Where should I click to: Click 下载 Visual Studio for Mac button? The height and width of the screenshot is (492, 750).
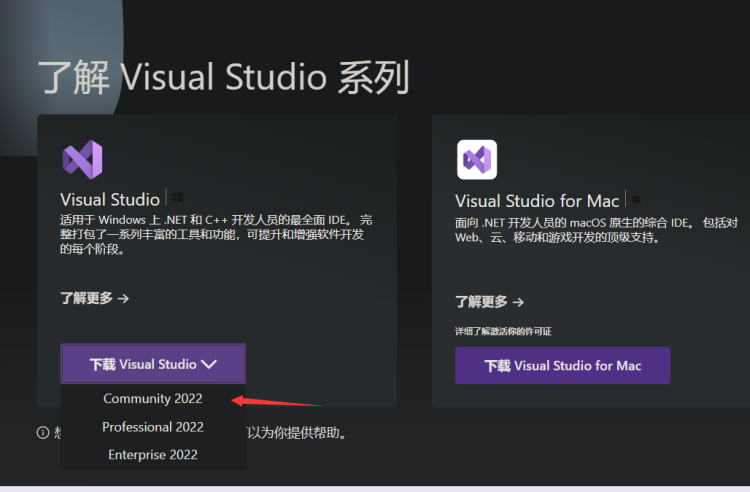(x=562, y=365)
